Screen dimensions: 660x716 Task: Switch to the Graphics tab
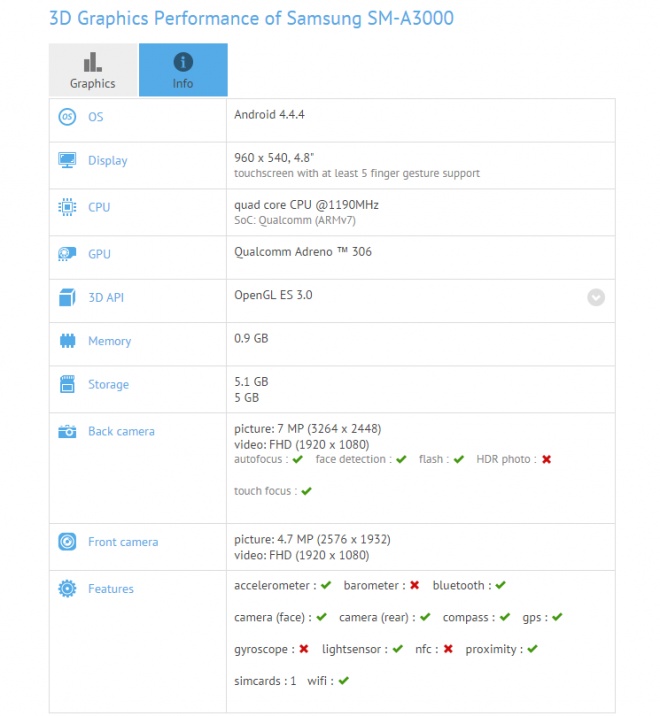(93, 70)
